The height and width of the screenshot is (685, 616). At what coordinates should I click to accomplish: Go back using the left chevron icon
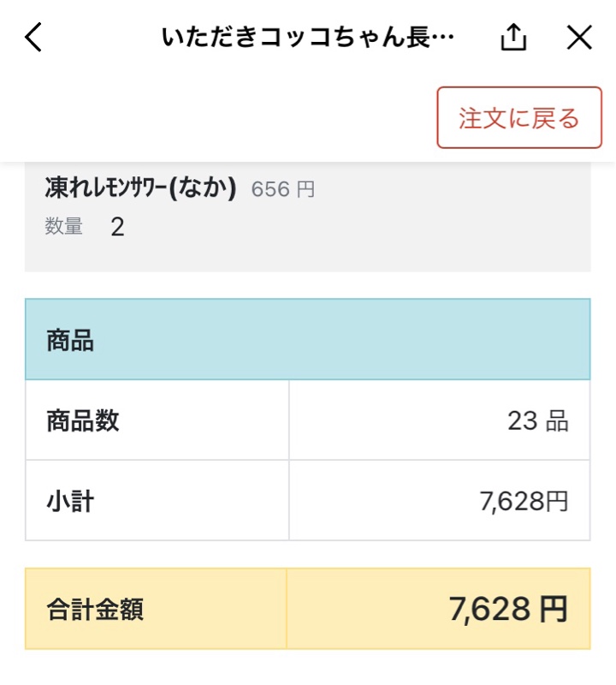pos(33,37)
